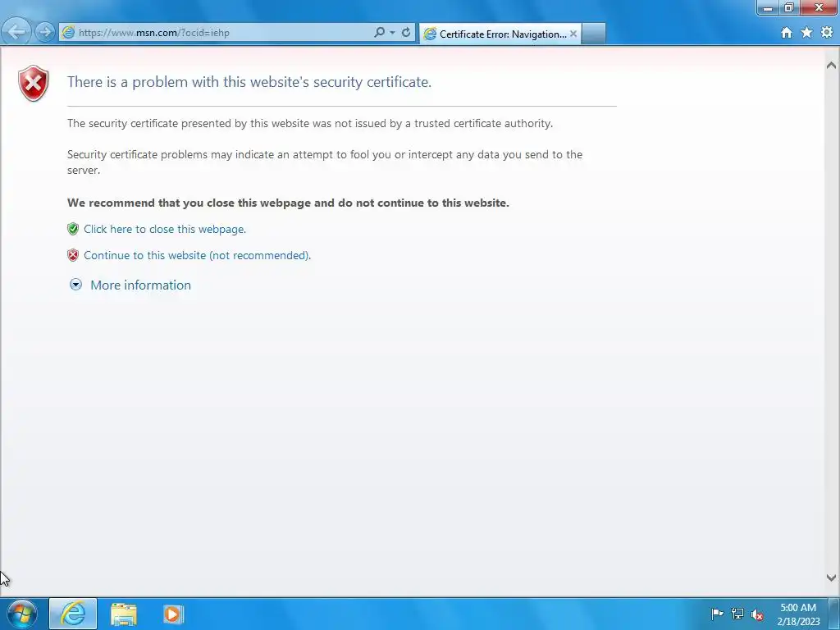Screen dimensions: 840x630
Task: Click Internet Explorer in the taskbar
Action: pyautogui.click(x=73, y=614)
